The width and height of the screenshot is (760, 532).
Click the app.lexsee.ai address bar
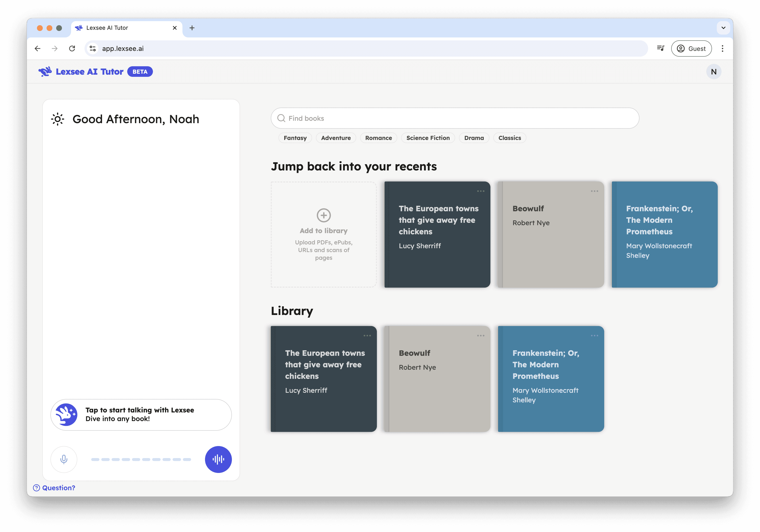[366, 48]
